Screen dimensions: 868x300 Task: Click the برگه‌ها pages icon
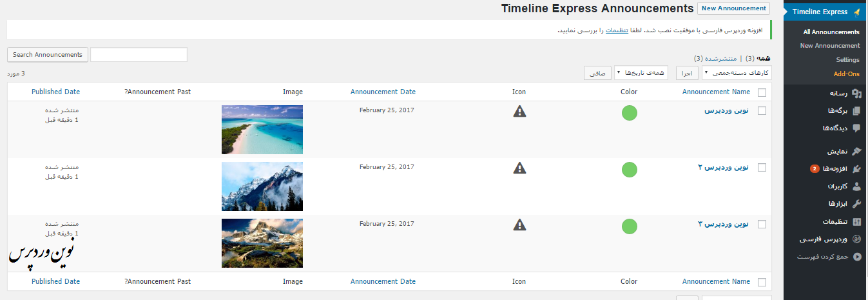tap(856, 111)
